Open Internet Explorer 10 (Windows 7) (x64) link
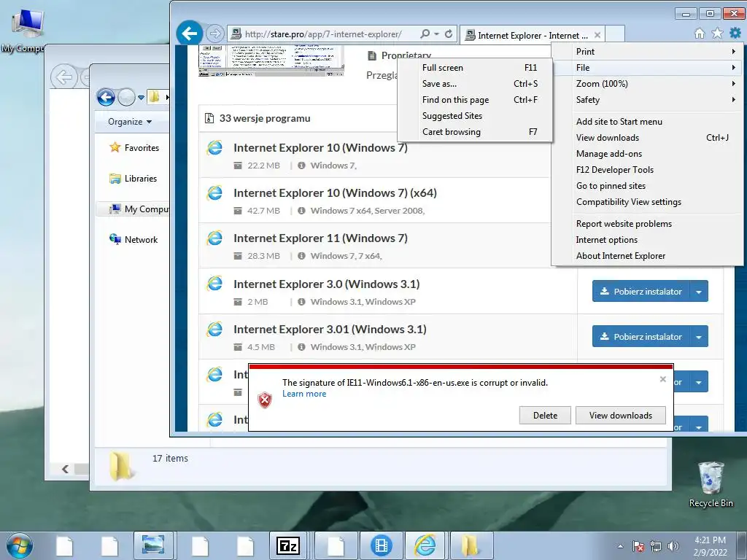The image size is (747, 560). click(335, 192)
